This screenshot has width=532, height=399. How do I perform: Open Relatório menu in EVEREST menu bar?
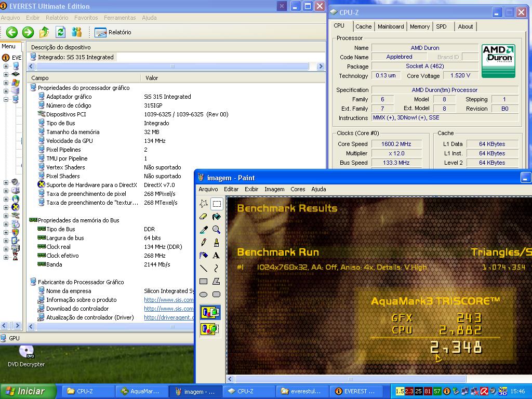pos(57,18)
